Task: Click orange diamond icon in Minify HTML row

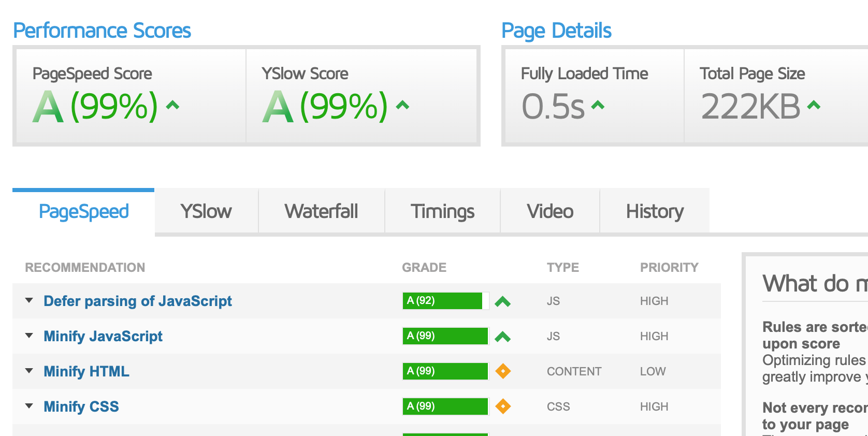Action: (503, 371)
